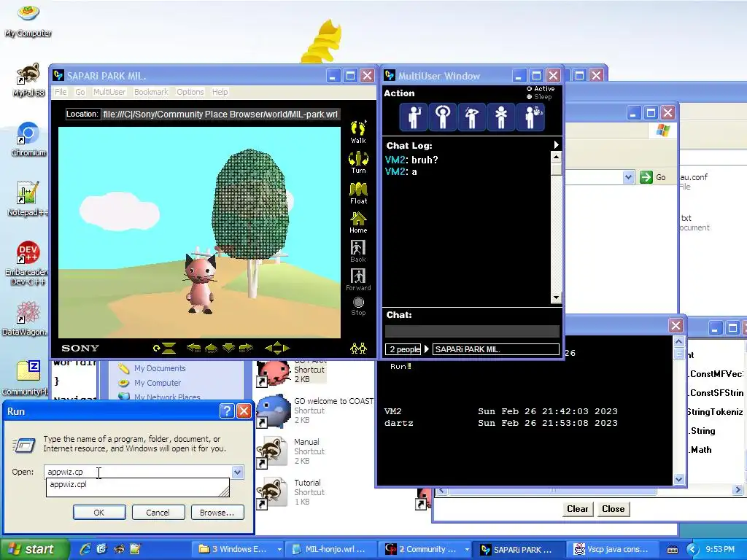Open the File menu in SAPARi
Image resolution: width=747 pixels, height=560 pixels.
[x=61, y=92]
